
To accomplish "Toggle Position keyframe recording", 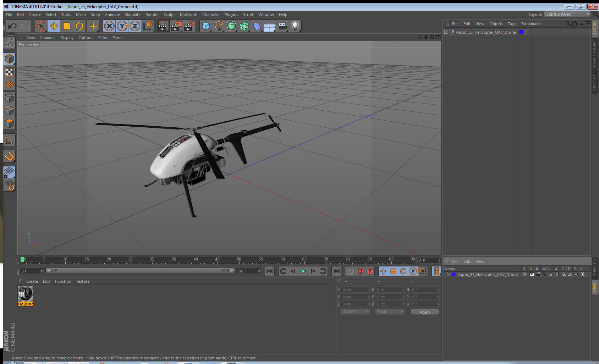I will (x=383, y=271).
